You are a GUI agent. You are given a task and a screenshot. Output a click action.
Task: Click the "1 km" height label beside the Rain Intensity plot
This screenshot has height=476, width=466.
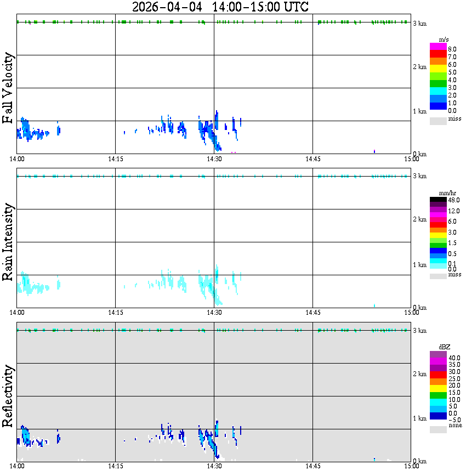click(419, 265)
